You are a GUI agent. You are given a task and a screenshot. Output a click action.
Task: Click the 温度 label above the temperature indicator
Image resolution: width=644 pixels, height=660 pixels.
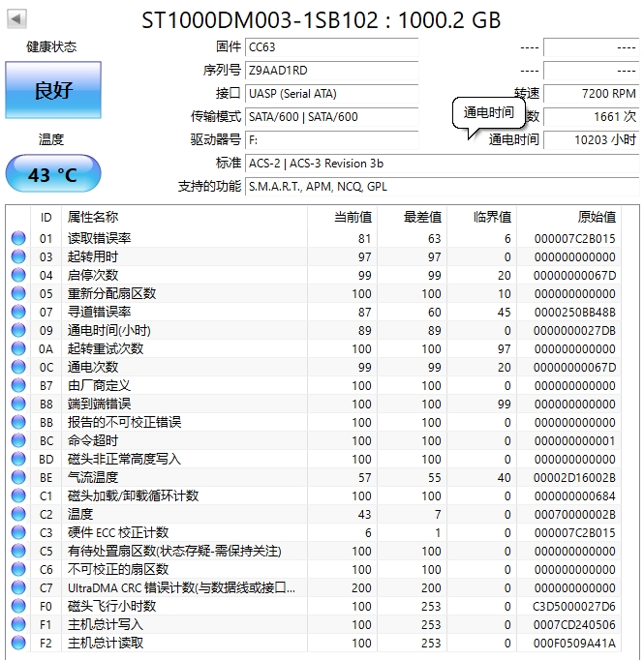click(x=51, y=139)
